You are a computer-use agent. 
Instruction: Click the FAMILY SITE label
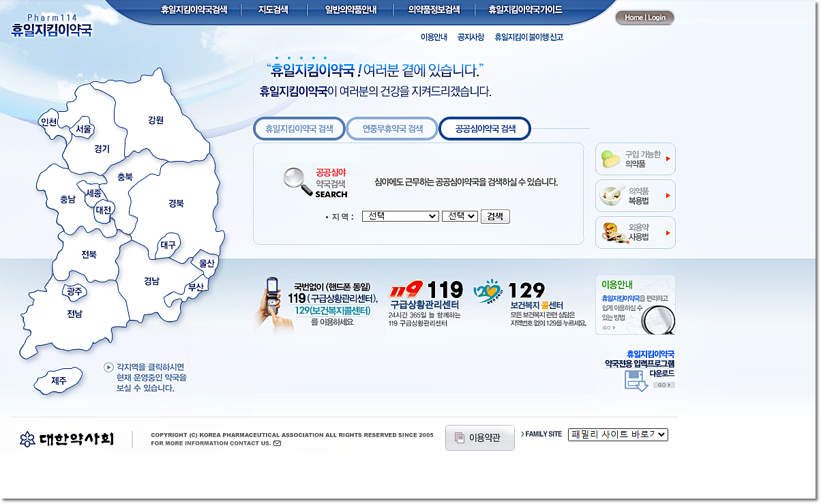pyautogui.click(x=543, y=434)
